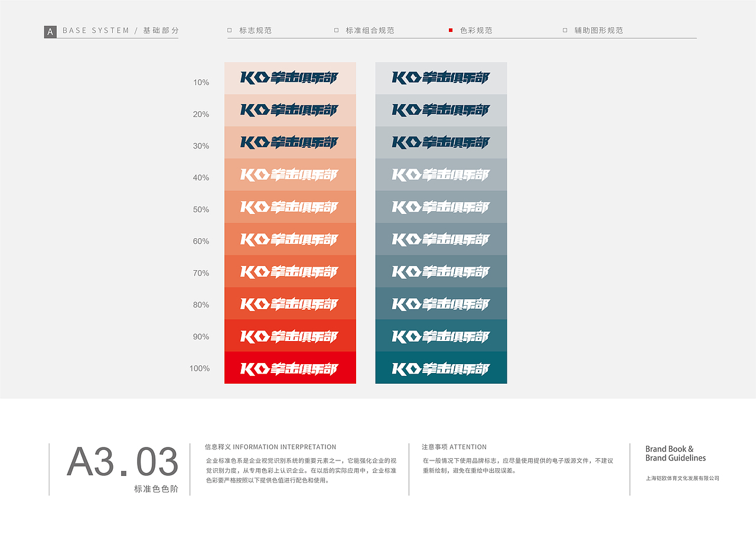This screenshot has width=756, height=535.
Task: Pick the 20% red tint swatch
Action: tap(290, 110)
